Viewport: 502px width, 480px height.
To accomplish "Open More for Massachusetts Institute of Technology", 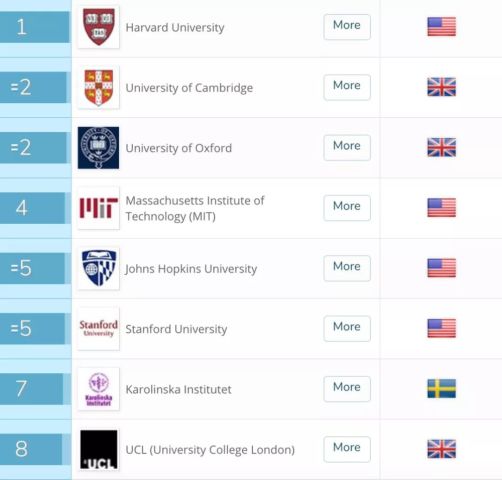I will point(347,208).
